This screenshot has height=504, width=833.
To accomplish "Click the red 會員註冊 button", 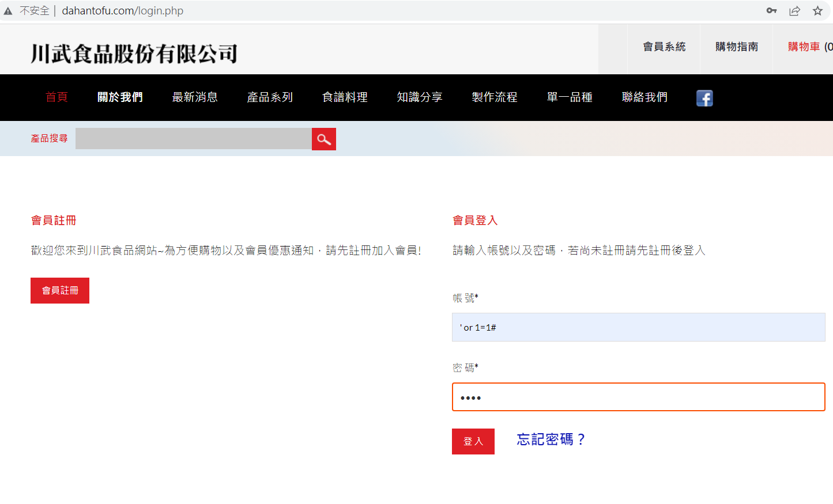I will (60, 290).
